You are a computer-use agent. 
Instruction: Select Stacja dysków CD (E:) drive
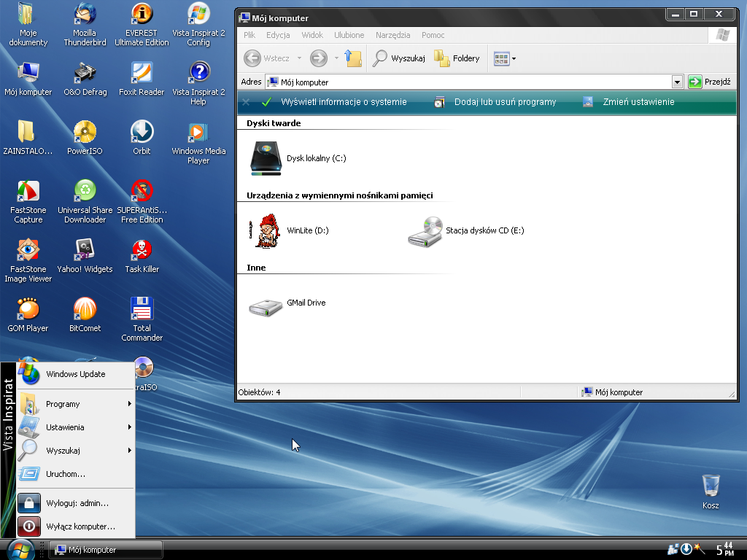(x=466, y=231)
